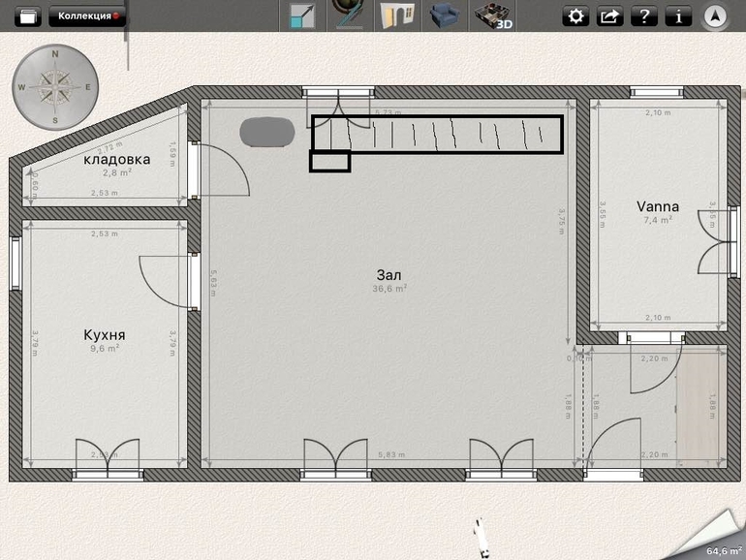The image size is (746, 560).
Task: Open the Коллекция catalog button
Action: click(88, 16)
